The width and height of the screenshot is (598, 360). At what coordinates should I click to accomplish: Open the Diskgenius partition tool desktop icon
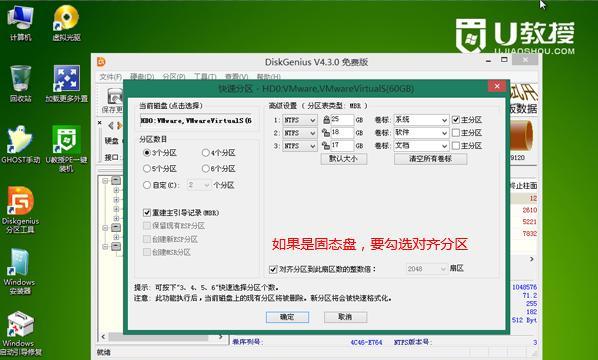20,209
